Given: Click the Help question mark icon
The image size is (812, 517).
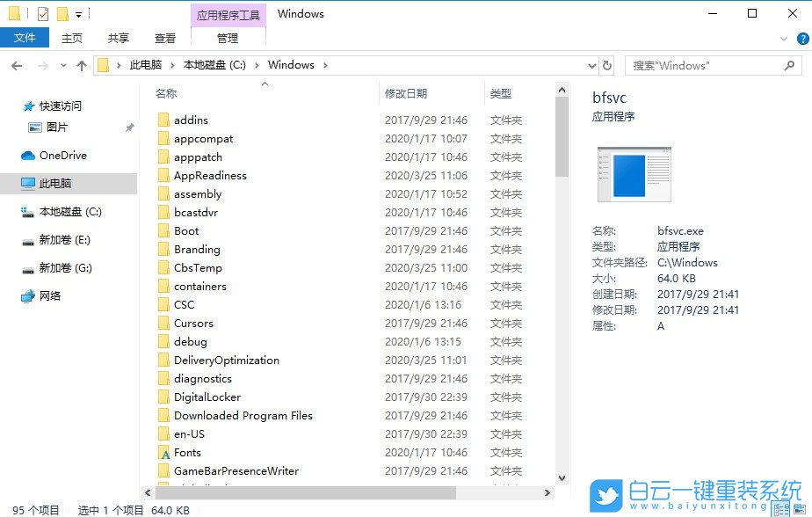Looking at the screenshot, I should pyautogui.click(x=804, y=38).
